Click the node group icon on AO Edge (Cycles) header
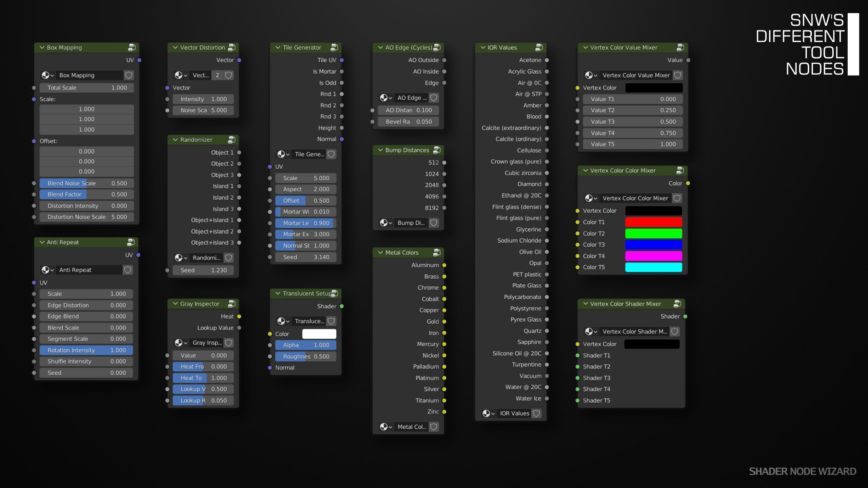This screenshot has height=488, width=868. pyautogui.click(x=437, y=47)
